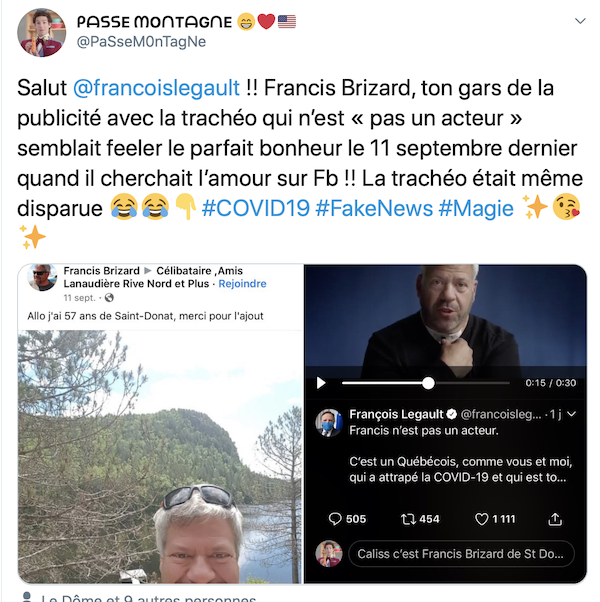The image size is (600, 602).
Task: Open the tweet options chevron at top right
Action: (x=580, y=21)
